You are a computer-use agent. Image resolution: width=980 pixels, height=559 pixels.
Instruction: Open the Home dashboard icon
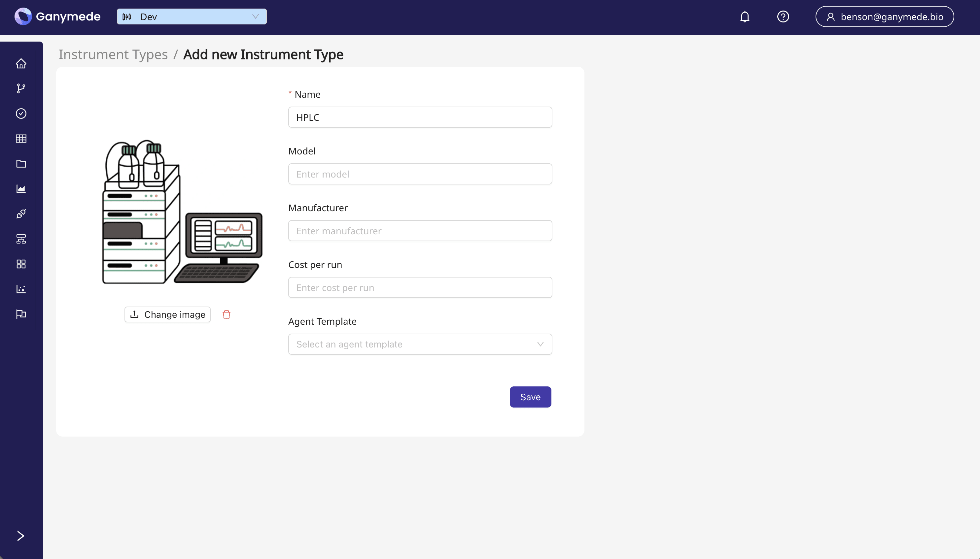tap(21, 63)
